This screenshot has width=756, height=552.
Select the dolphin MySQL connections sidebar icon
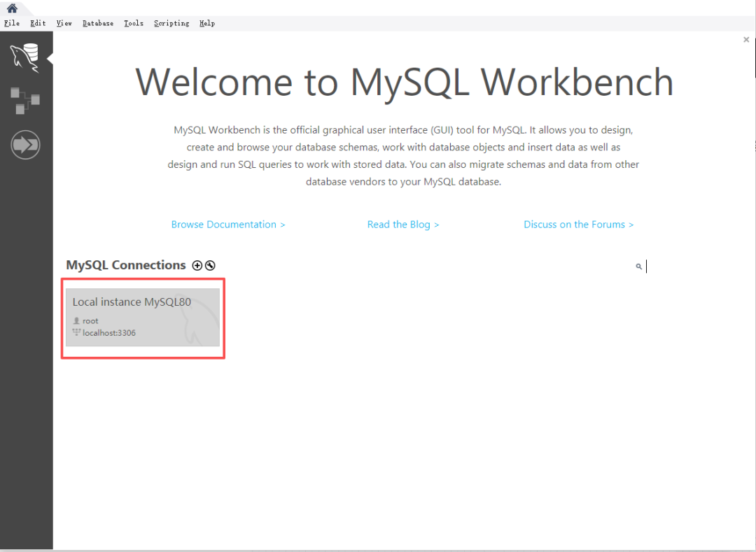point(25,58)
